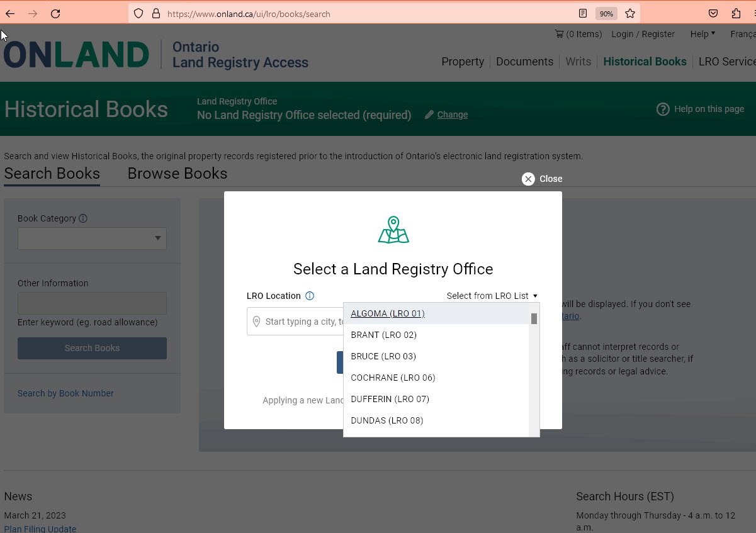
Task: Select ALGOMA (LRO 01) from list
Action: coord(388,313)
